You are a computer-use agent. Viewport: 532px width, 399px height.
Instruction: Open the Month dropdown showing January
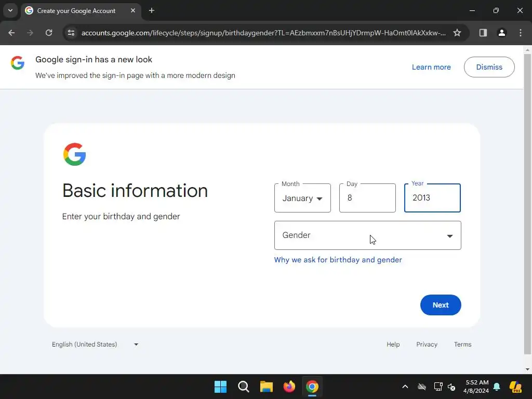pyautogui.click(x=302, y=198)
